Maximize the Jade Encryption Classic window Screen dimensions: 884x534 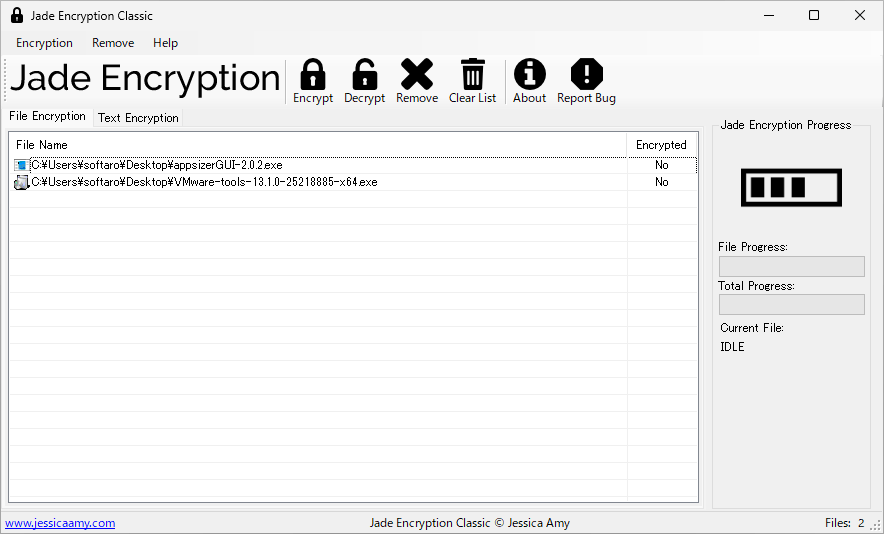pos(814,15)
